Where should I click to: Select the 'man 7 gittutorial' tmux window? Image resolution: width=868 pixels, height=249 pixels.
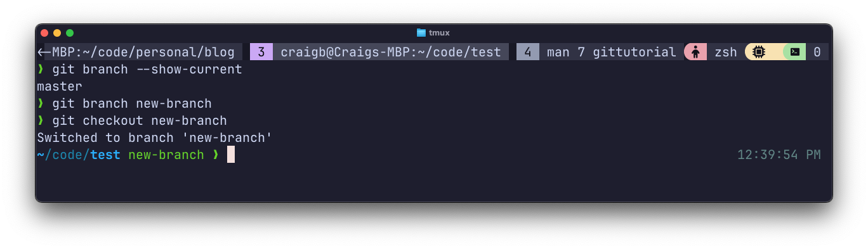(x=611, y=52)
